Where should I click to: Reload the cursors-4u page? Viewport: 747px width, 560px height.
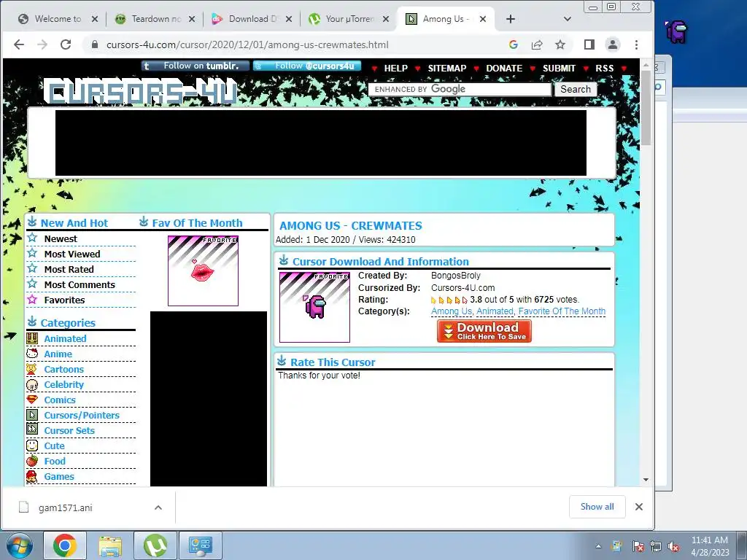coord(66,44)
